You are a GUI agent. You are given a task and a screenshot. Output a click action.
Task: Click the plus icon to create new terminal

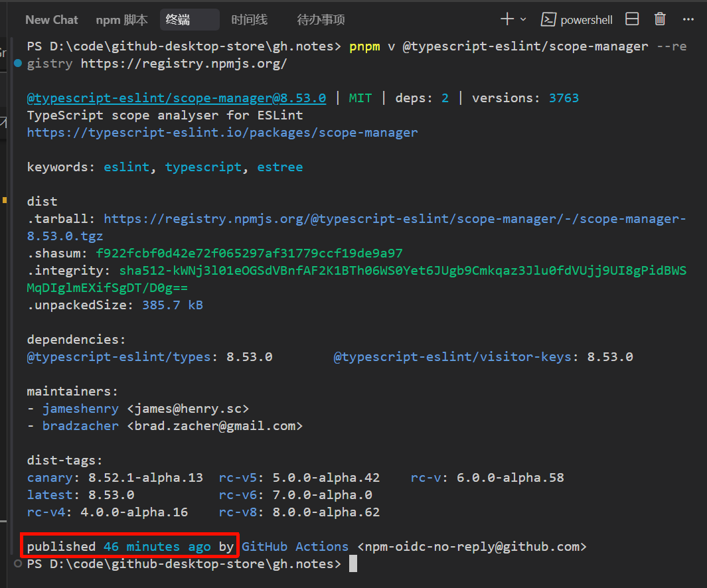pyautogui.click(x=507, y=19)
